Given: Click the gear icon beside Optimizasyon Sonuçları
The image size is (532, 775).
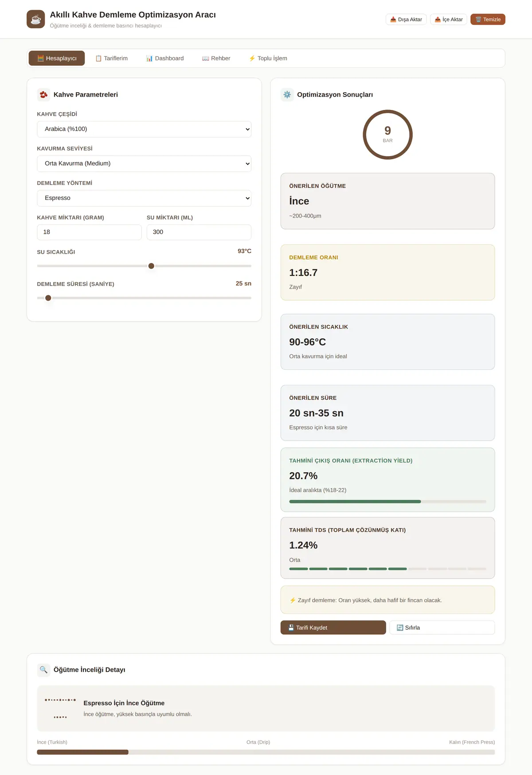Looking at the screenshot, I should (287, 94).
